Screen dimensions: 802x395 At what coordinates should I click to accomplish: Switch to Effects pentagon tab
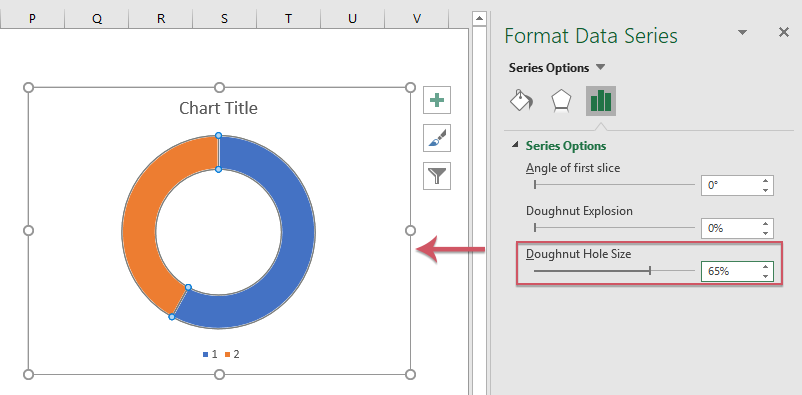(561, 100)
